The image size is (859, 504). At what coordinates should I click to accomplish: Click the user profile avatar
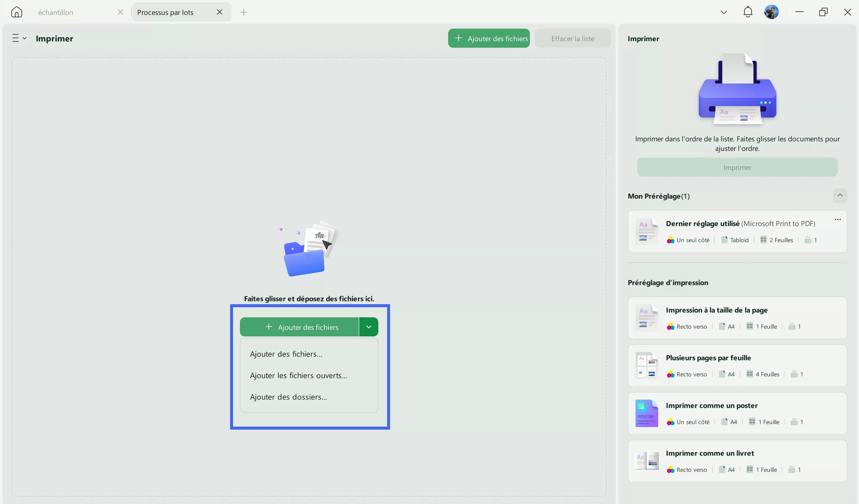click(771, 12)
